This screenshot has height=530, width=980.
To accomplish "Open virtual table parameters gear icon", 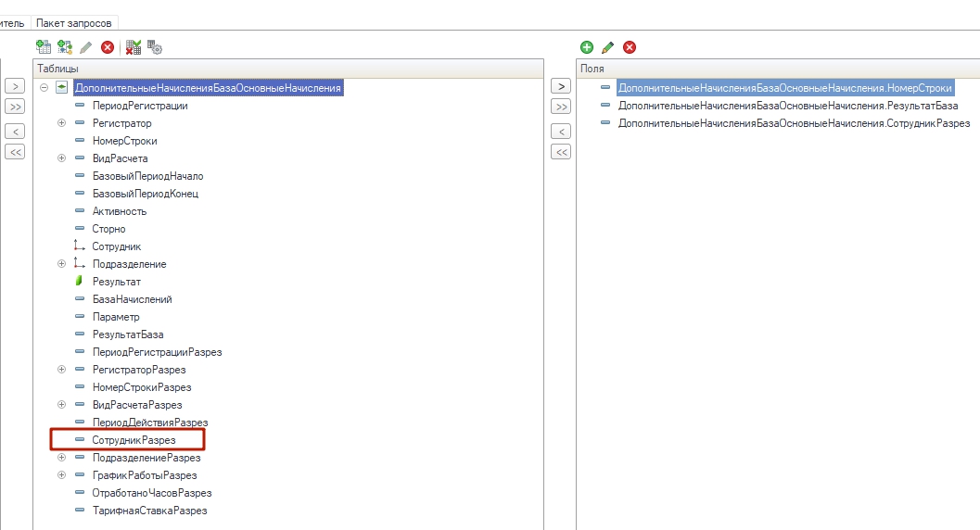I will click(155, 46).
